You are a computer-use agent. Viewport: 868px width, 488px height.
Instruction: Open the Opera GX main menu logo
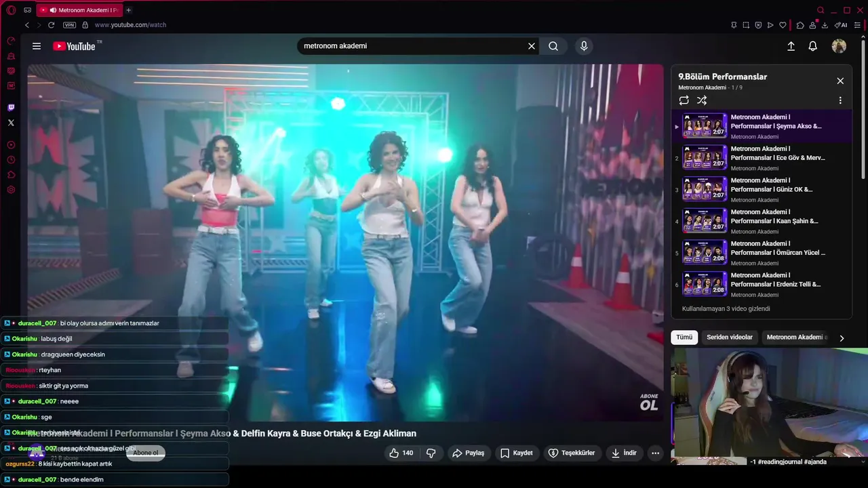point(11,10)
